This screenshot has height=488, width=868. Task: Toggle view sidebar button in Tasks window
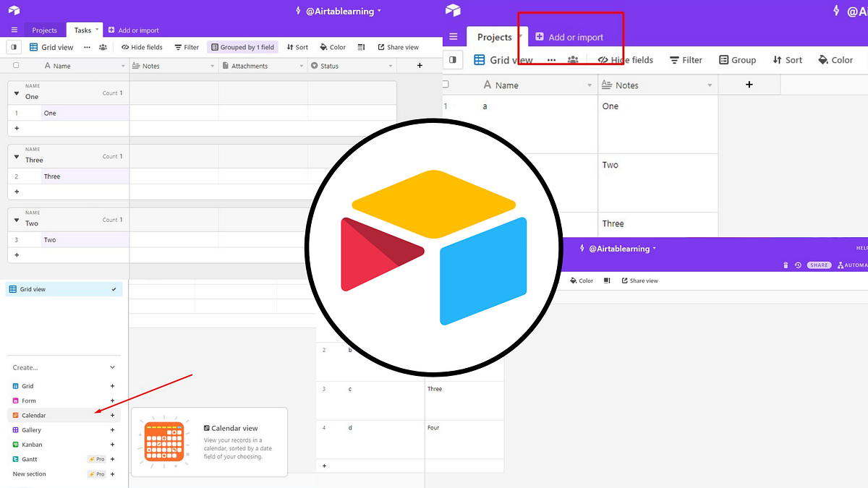(x=14, y=47)
